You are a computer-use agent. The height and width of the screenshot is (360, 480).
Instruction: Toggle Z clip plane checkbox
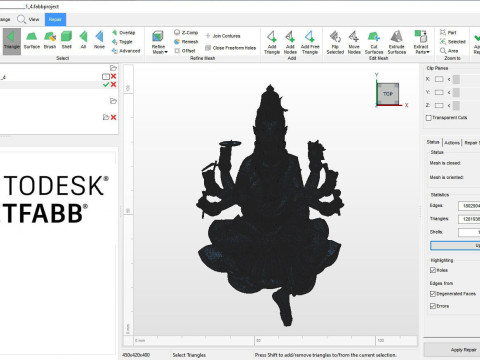(x=439, y=105)
